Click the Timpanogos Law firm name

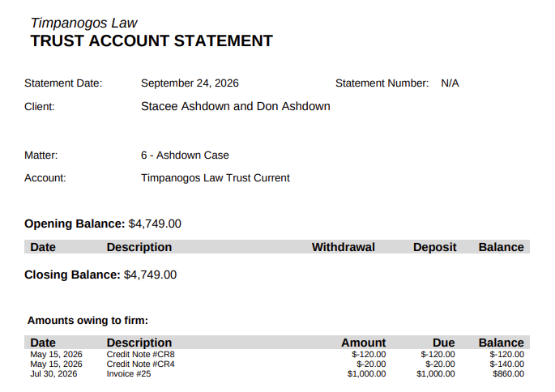pyautogui.click(x=84, y=23)
